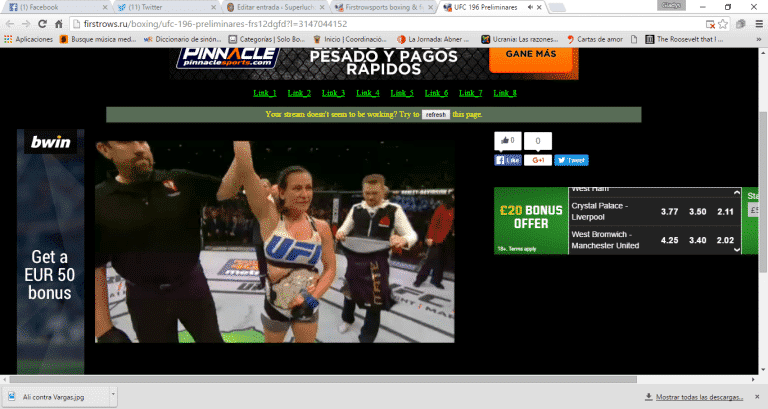This screenshot has height=409, width=768.
Task: Open a new tab
Action: pos(557,7)
